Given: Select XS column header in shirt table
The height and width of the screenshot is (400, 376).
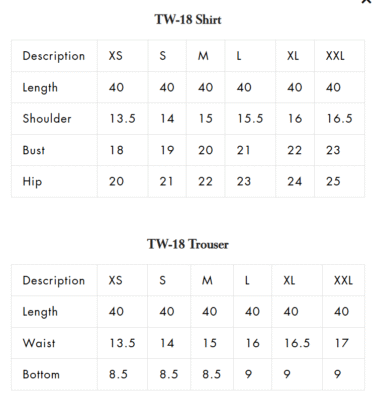Looking at the screenshot, I should (x=115, y=56).
